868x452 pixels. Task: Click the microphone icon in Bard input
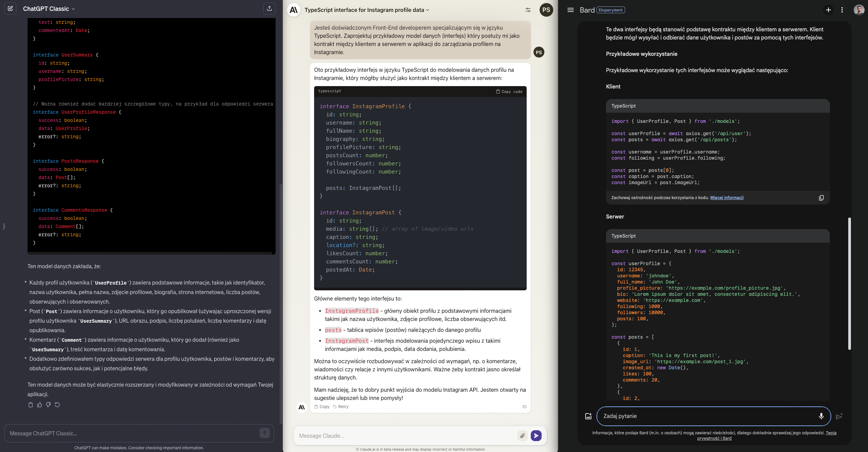pyautogui.click(x=821, y=416)
